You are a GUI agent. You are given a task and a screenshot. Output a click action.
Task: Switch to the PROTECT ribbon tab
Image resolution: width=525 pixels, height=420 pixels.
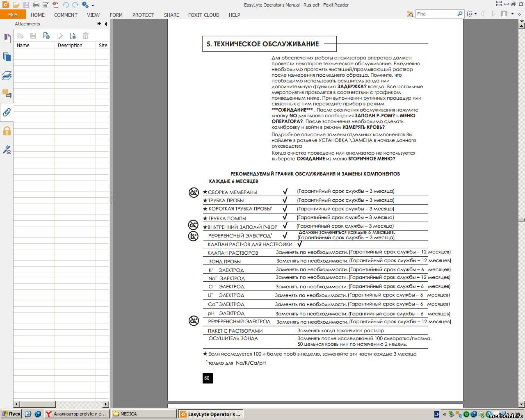click(143, 15)
